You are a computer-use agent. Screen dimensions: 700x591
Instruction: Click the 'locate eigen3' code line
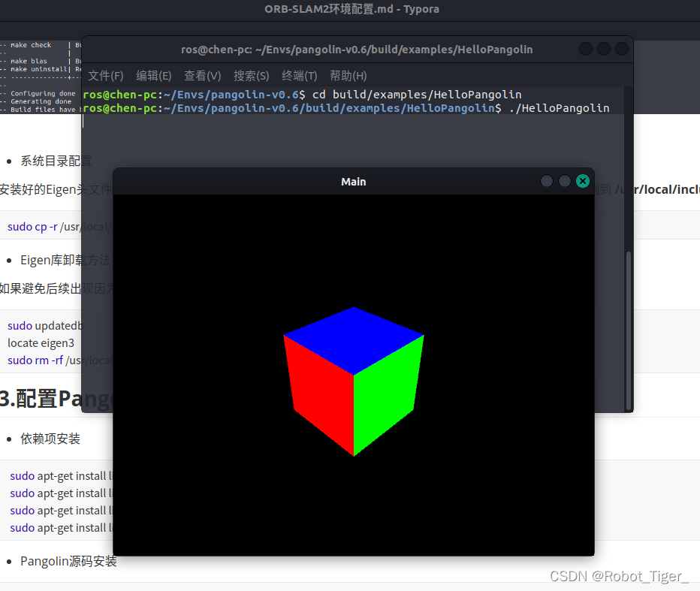[41, 343]
